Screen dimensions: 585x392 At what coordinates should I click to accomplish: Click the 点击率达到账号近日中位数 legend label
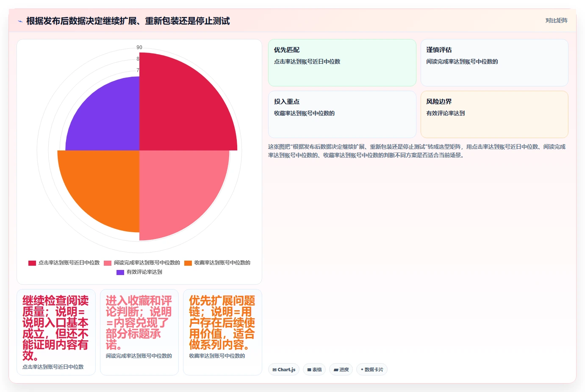pyautogui.click(x=69, y=263)
